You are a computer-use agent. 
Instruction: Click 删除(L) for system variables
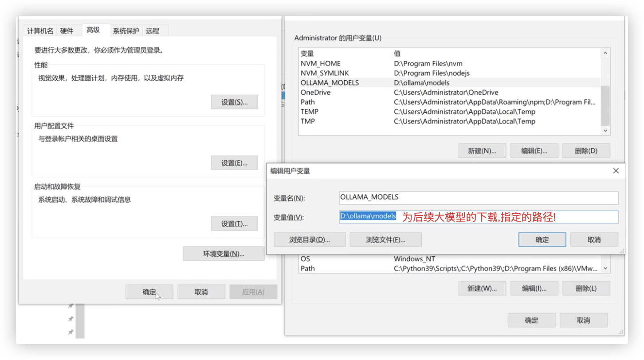(x=586, y=288)
